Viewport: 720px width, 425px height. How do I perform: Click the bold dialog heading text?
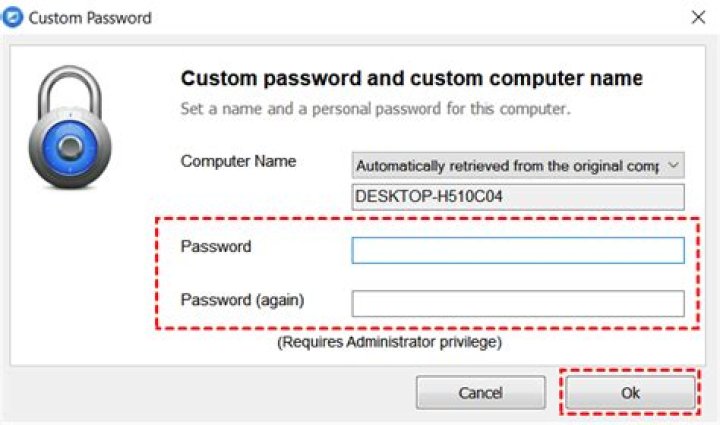click(x=410, y=78)
